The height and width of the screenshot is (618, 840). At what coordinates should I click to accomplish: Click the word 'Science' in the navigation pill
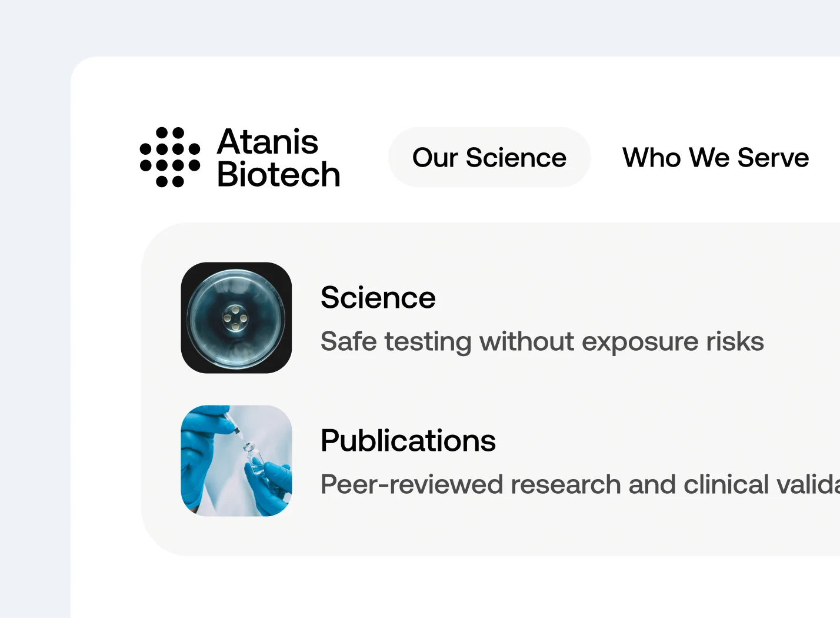click(516, 157)
